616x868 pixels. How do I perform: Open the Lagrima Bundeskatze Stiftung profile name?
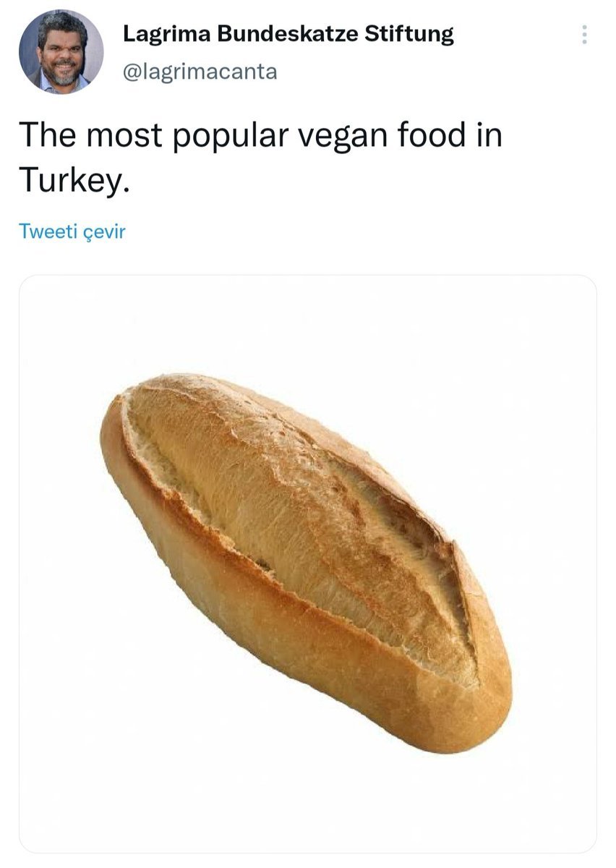tap(288, 34)
